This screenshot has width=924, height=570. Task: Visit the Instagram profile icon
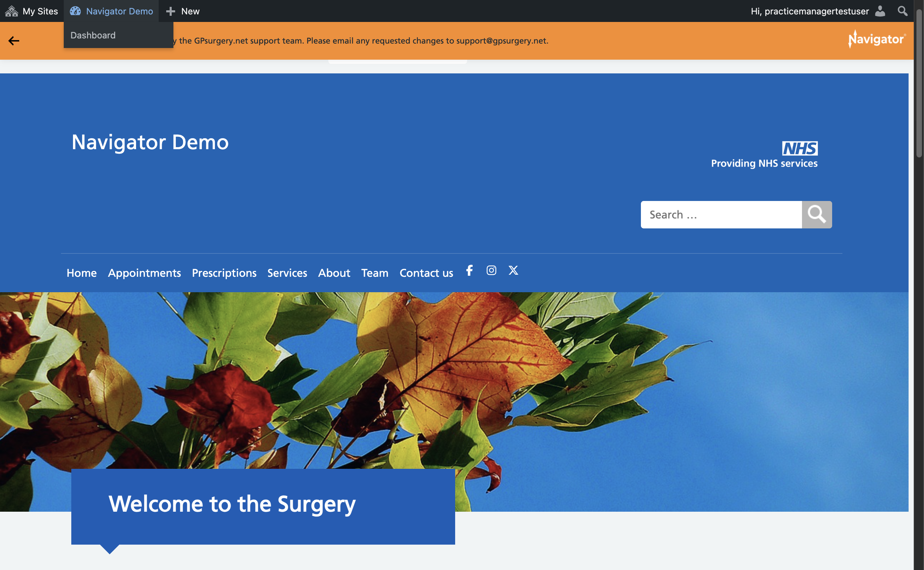(x=491, y=270)
